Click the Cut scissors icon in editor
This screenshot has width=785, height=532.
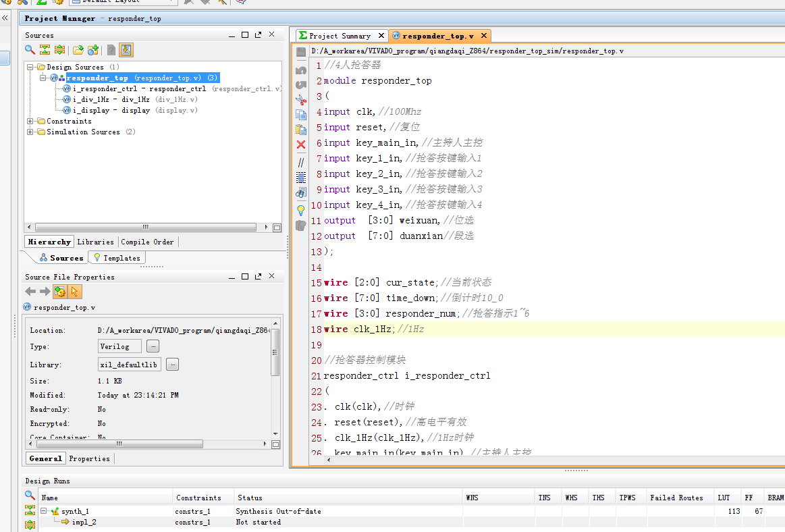tap(301, 99)
